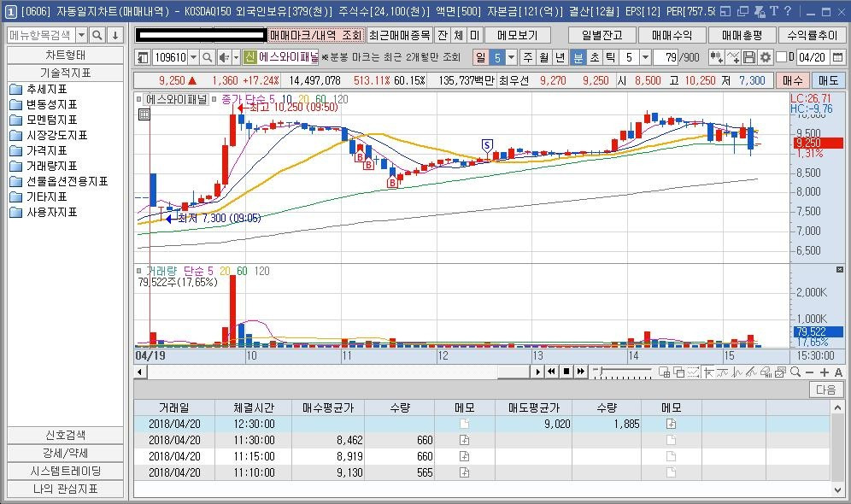This screenshot has height=504, width=851.
Task: Click the chart zoom magnifier tool
Action: coord(795,372)
